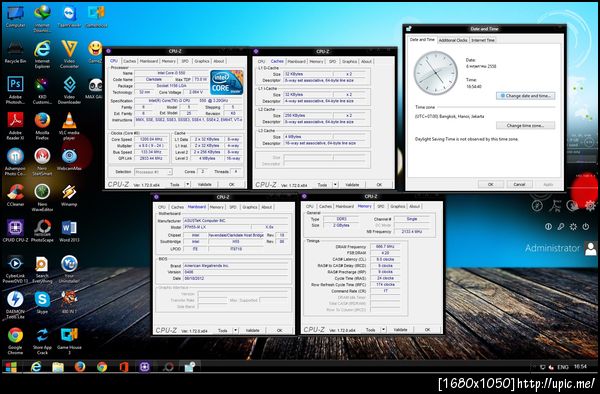Open Nero WaveEditor desktop shortcut

[x=42, y=197]
